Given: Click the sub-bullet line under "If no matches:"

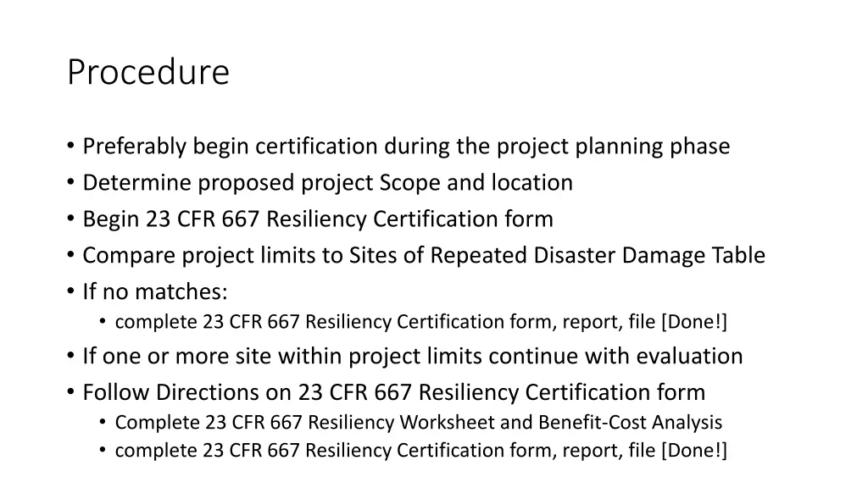Looking at the screenshot, I should (420, 321).
